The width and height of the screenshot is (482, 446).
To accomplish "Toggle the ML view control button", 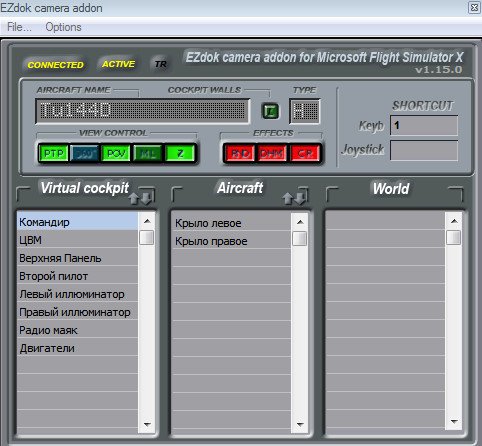I will click(x=148, y=153).
